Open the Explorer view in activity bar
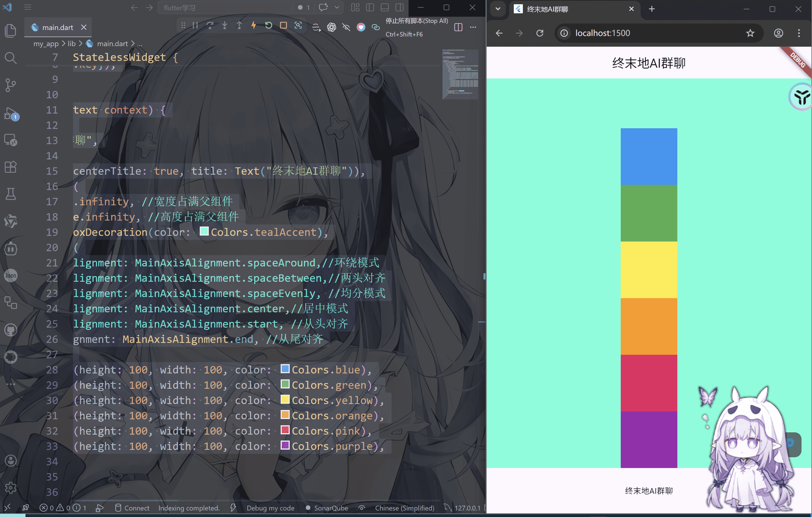 (x=10, y=31)
